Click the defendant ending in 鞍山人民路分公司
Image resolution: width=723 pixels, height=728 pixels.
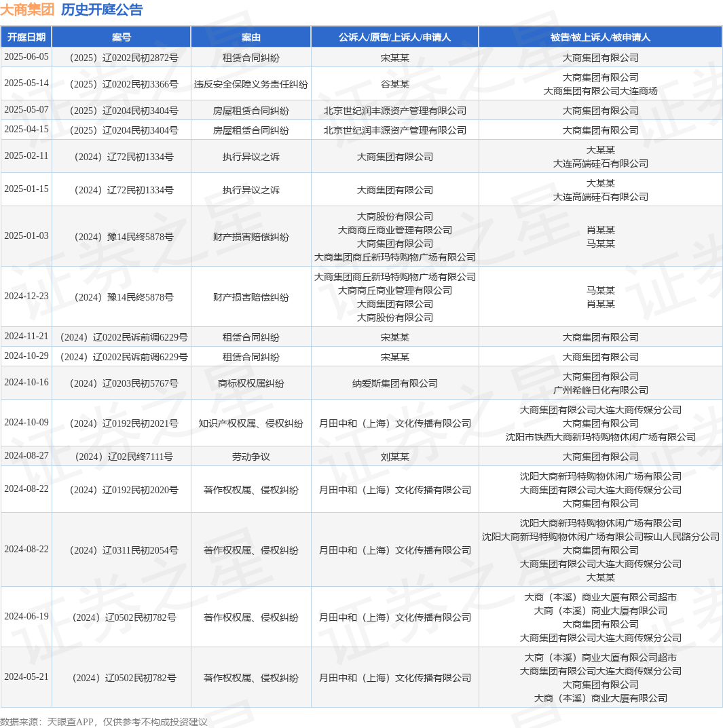pyautogui.click(x=600, y=537)
